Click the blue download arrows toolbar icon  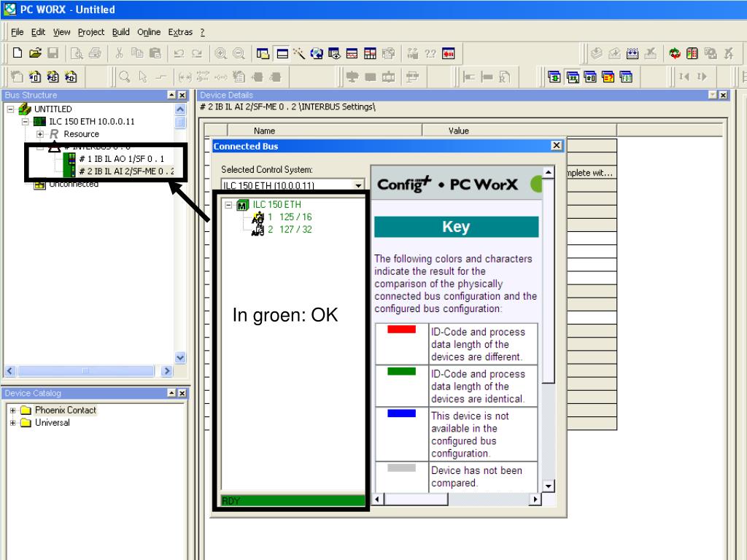click(x=632, y=52)
